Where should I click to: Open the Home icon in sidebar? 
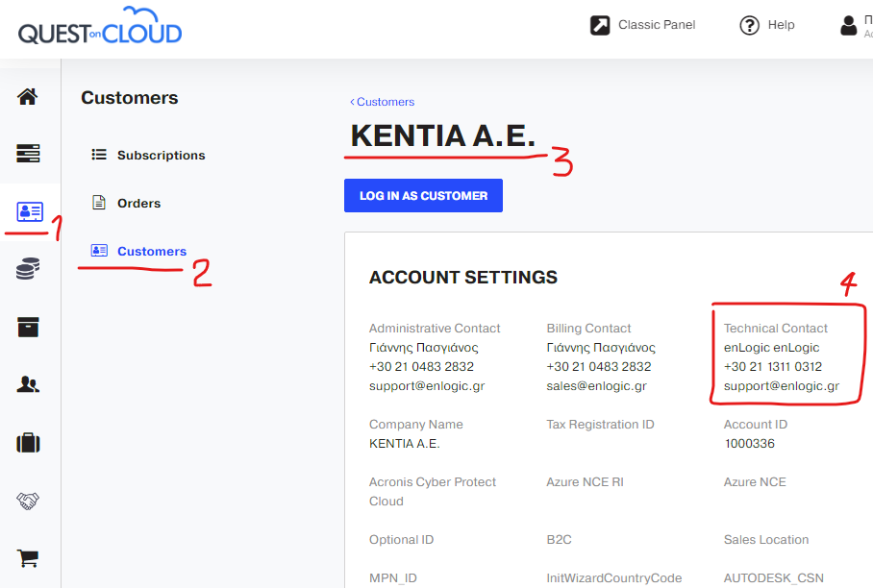(x=28, y=97)
